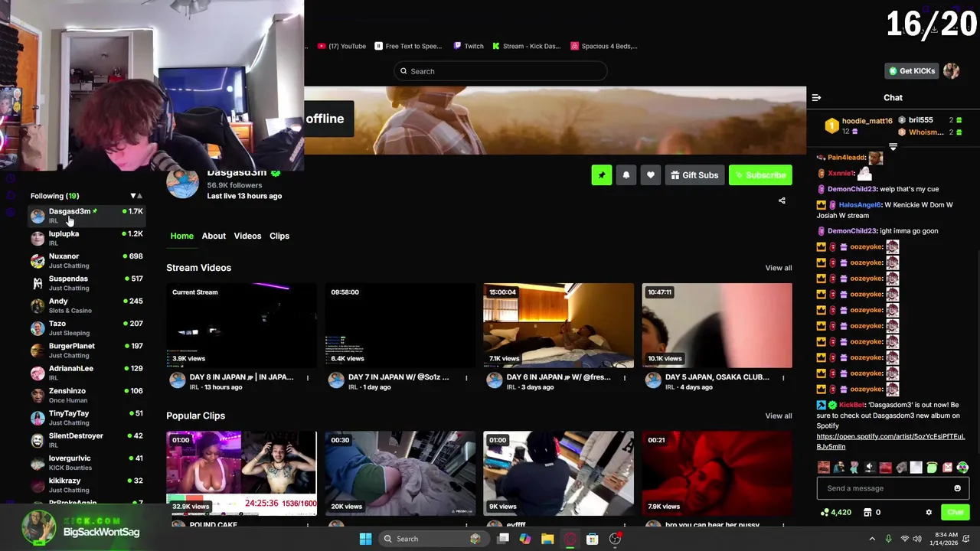The height and width of the screenshot is (551, 980).
Task: Click the green Subscribe button
Action: 760,175
